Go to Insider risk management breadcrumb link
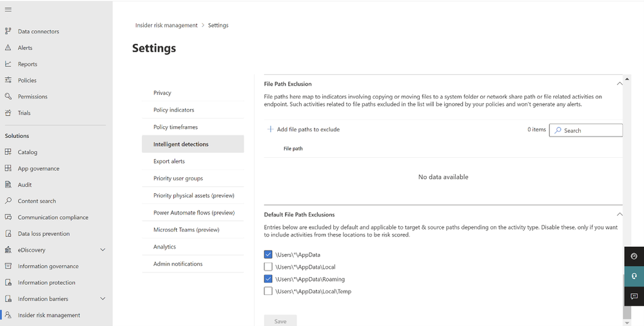The image size is (644, 326). (x=166, y=25)
